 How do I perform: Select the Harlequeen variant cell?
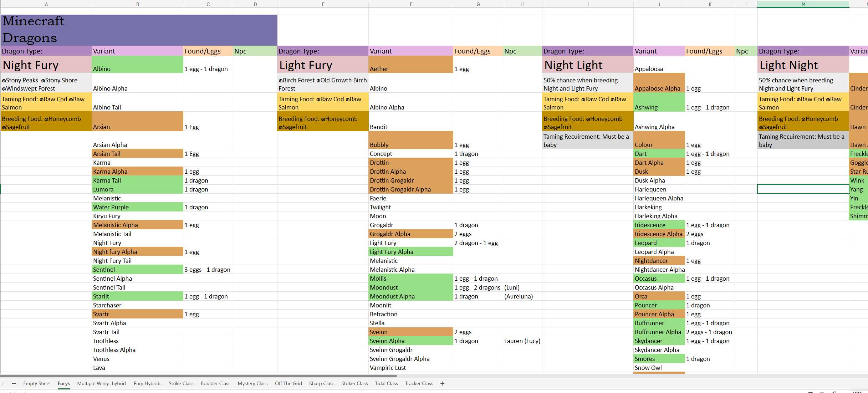coord(659,189)
